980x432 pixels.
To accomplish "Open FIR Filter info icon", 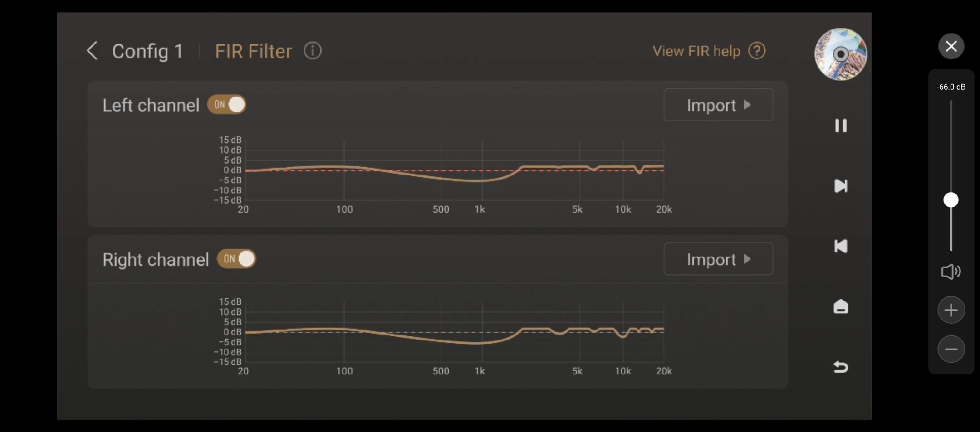I will click(x=313, y=51).
